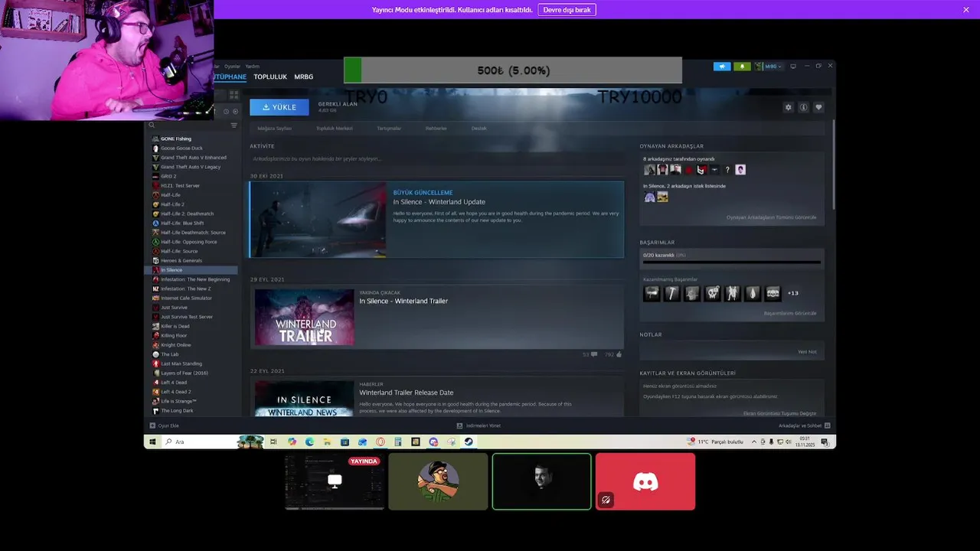Image resolution: width=980 pixels, height=551 pixels.
Task: Click the achievements progress bar
Action: (732, 262)
